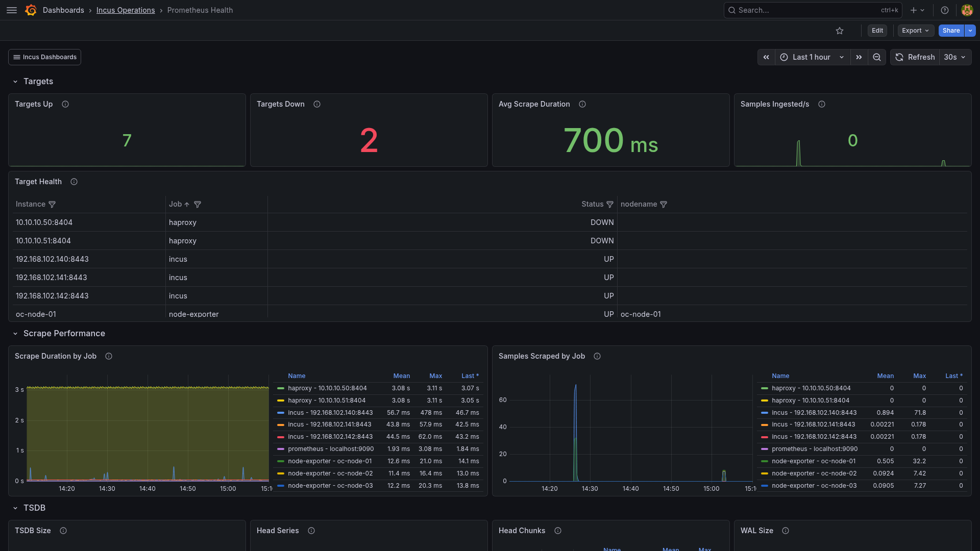Open Incus Operations breadcrumb folder
Viewport: 980px width, 551px height.
click(x=126, y=10)
